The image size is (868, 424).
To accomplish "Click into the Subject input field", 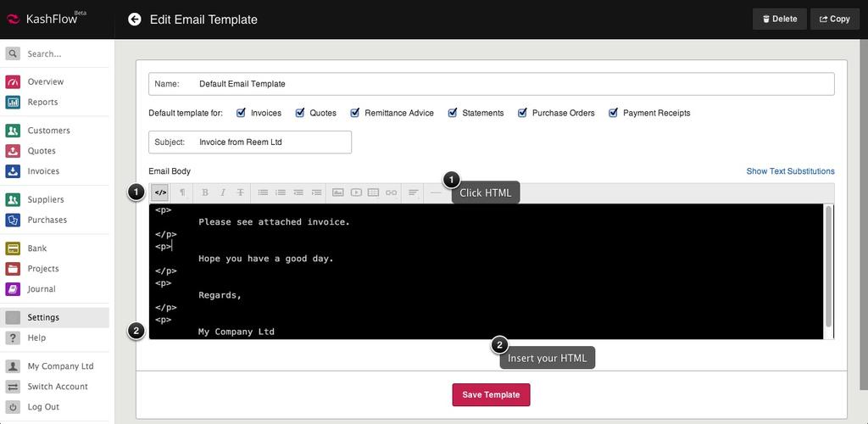I will click(271, 142).
